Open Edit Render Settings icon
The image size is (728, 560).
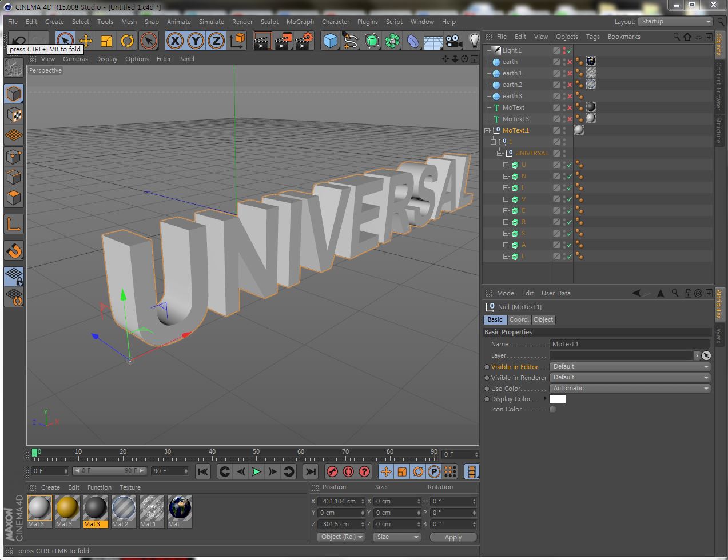304,41
